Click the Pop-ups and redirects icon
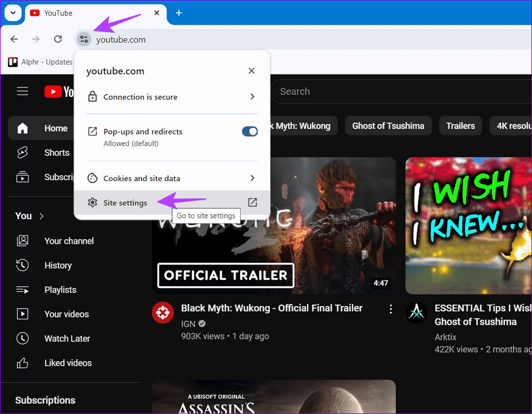 (x=92, y=131)
